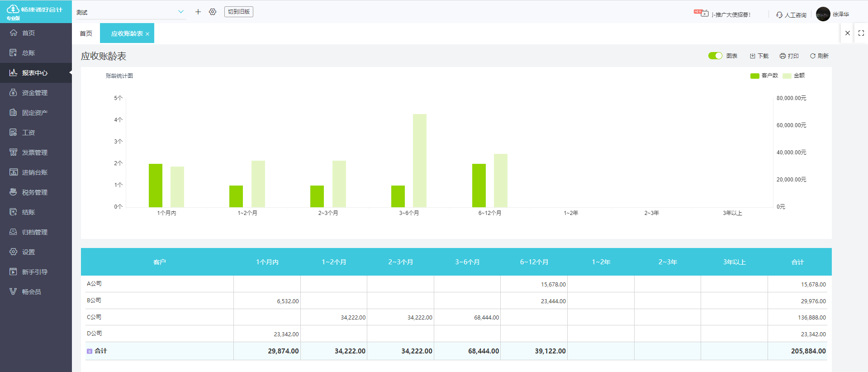The image size is (868, 372).
Task: Click the 下载 download icon
Action: (753, 56)
